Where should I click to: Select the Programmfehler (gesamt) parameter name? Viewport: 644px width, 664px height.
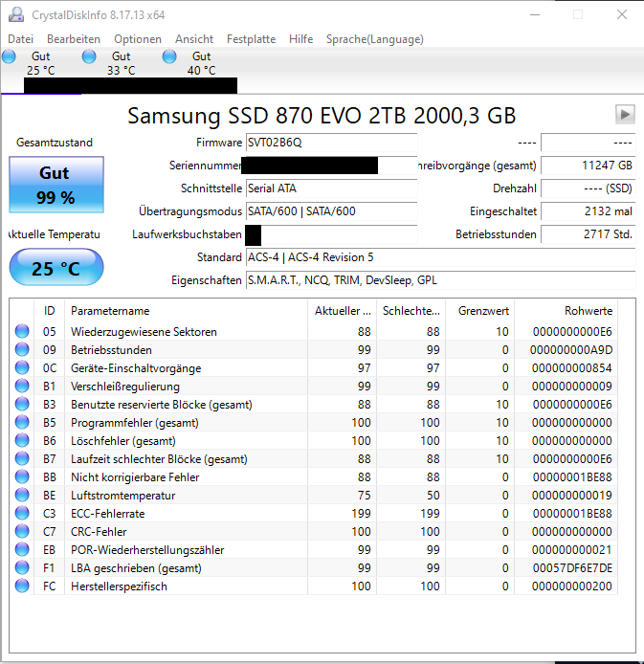point(135,423)
